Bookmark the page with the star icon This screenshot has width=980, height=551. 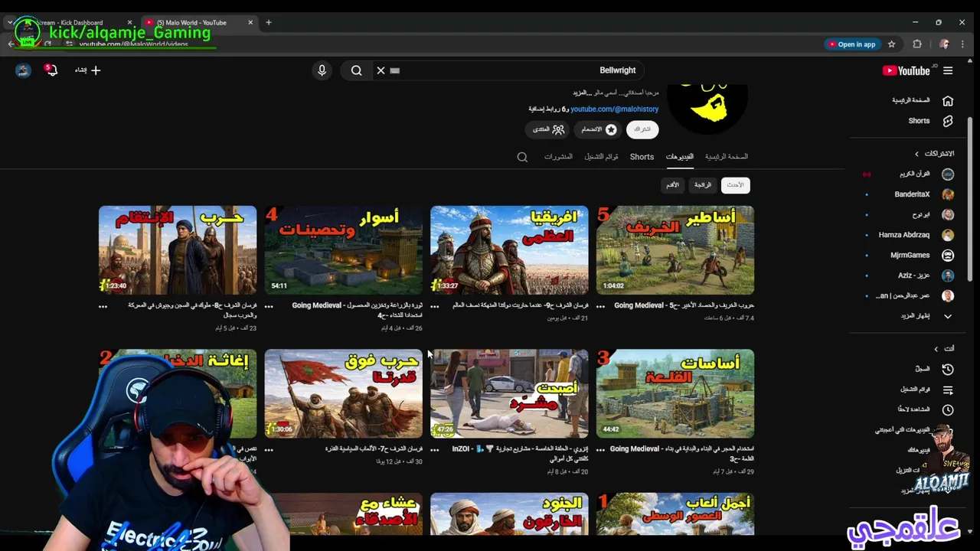(891, 44)
